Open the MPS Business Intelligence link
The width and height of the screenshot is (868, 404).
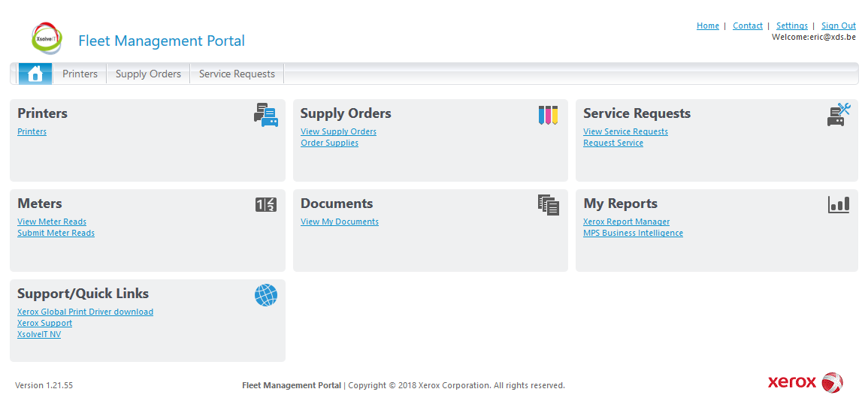pyautogui.click(x=633, y=233)
